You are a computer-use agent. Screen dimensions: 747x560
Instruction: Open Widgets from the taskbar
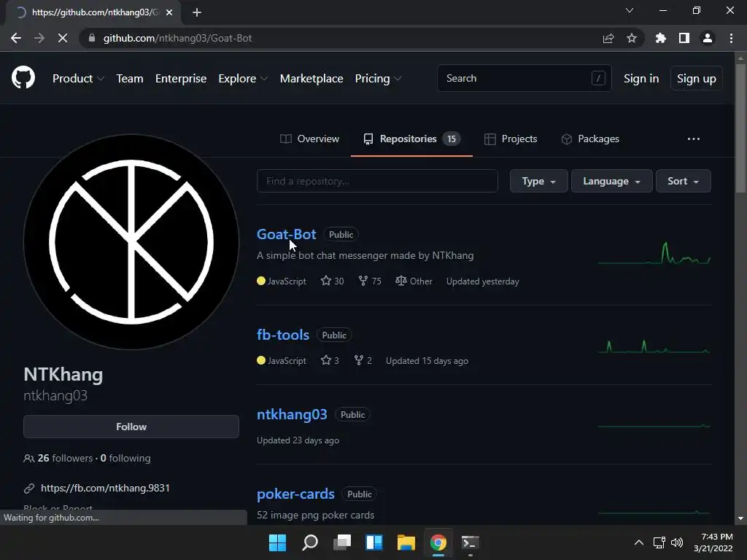coord(374,542)
